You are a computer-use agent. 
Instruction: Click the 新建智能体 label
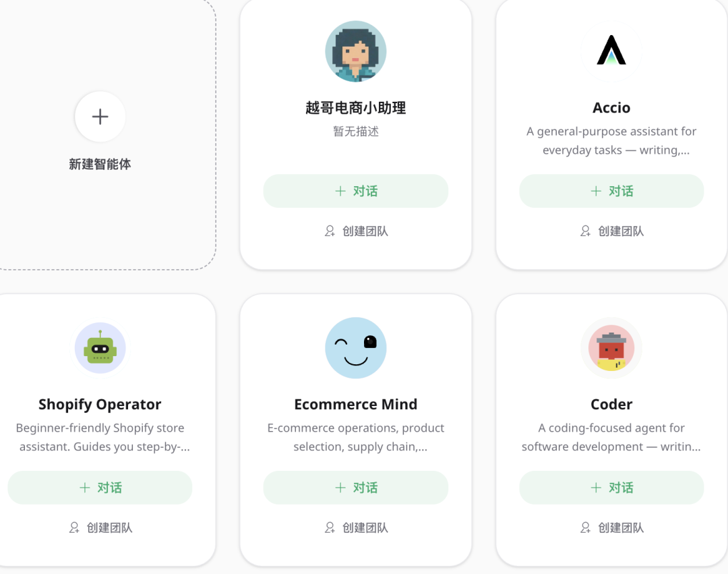[100, 164]
